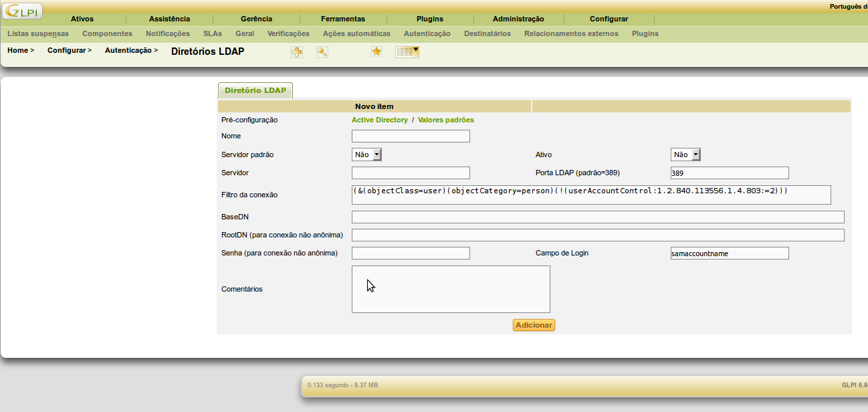This screenshot has height=412, width=868.
Task: Click the Adicionar button
Action: pos(533,325)
